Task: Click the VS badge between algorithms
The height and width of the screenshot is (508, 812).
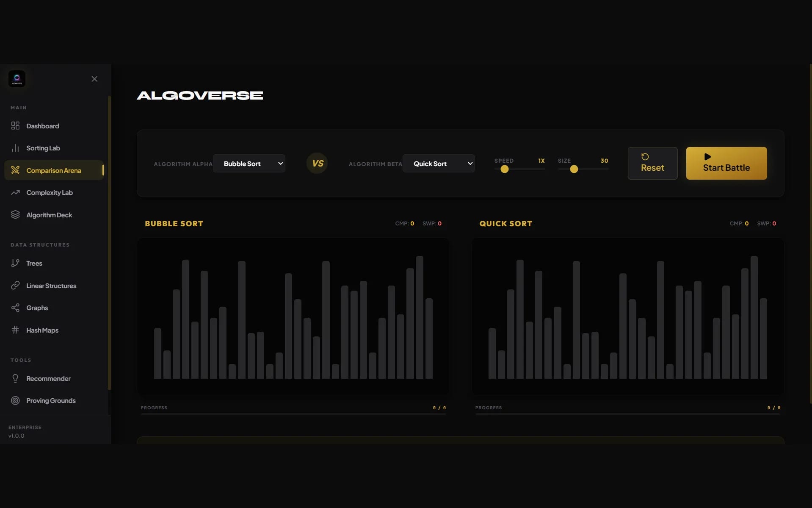Action: [317, 164]
